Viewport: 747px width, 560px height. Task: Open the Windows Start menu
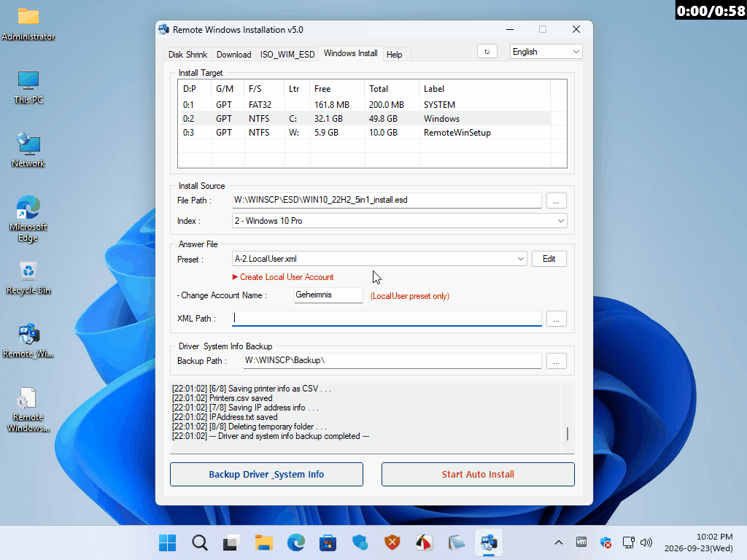(x=167, y=542)
